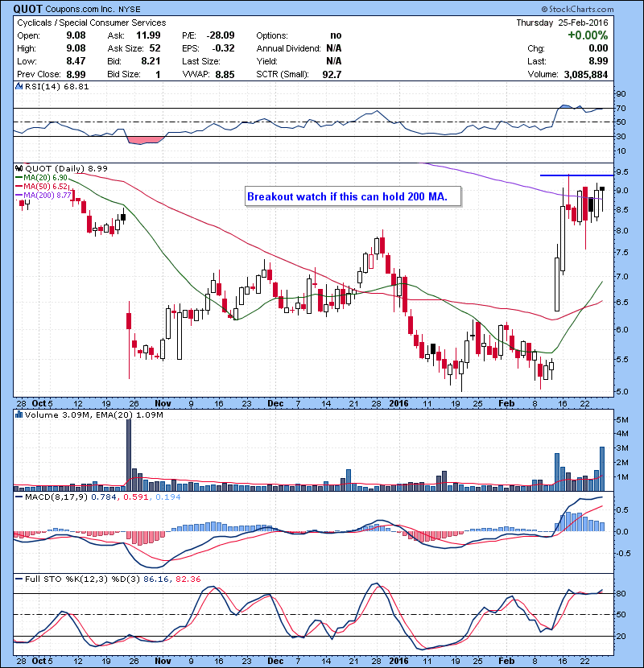Click the Ask Size value 52
The image size is (644, 668).
click(155, 48)
